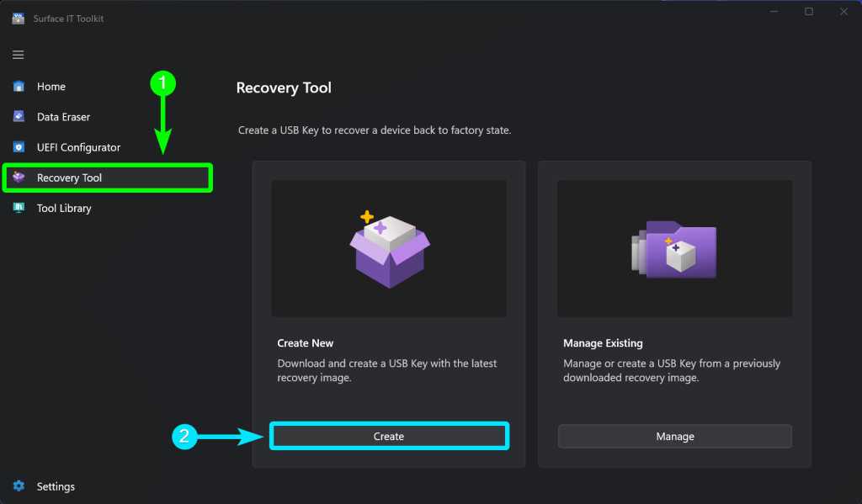This screenshot has height=504, width=862.
Task: Click the Settings gear icon
Action: coord(19,485)
